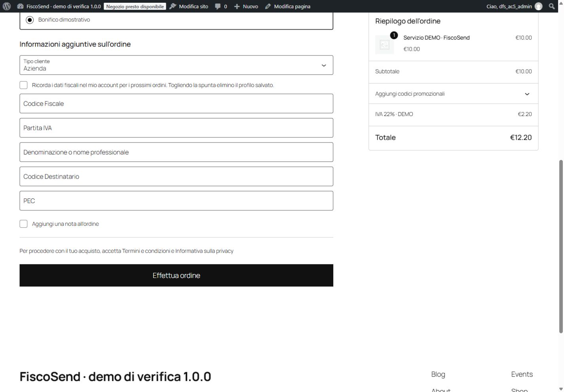This screenshot has height=392, width=564.
Task: Click Servizio DEMO · FiscoSend product name
Action: pos(436,38)
